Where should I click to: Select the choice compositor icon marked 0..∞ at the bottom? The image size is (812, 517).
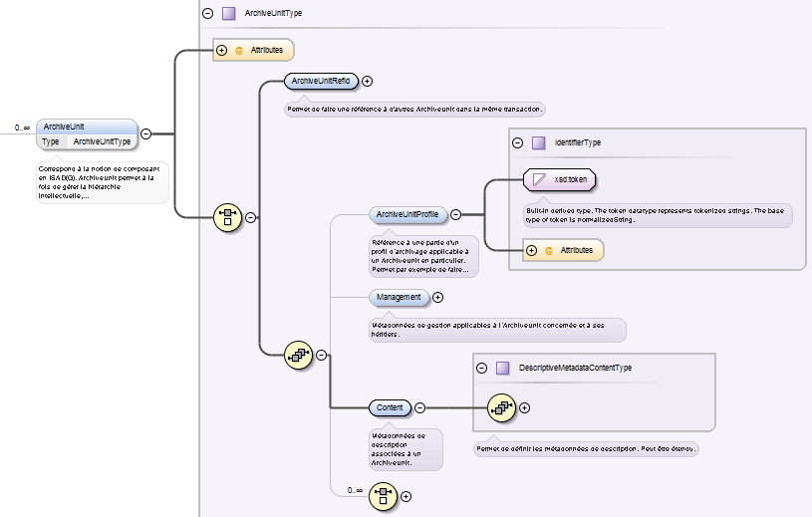pos(383,495)
